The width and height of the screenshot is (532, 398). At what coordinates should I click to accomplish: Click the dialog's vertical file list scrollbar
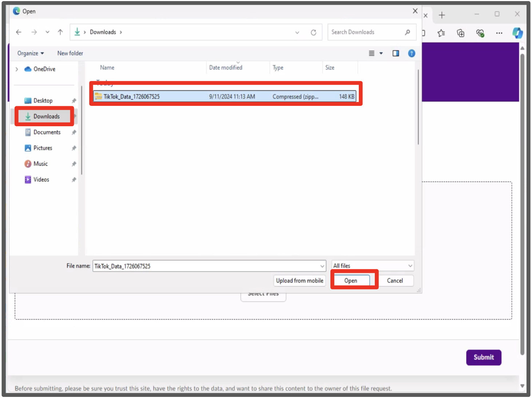[x=418, y=107]
